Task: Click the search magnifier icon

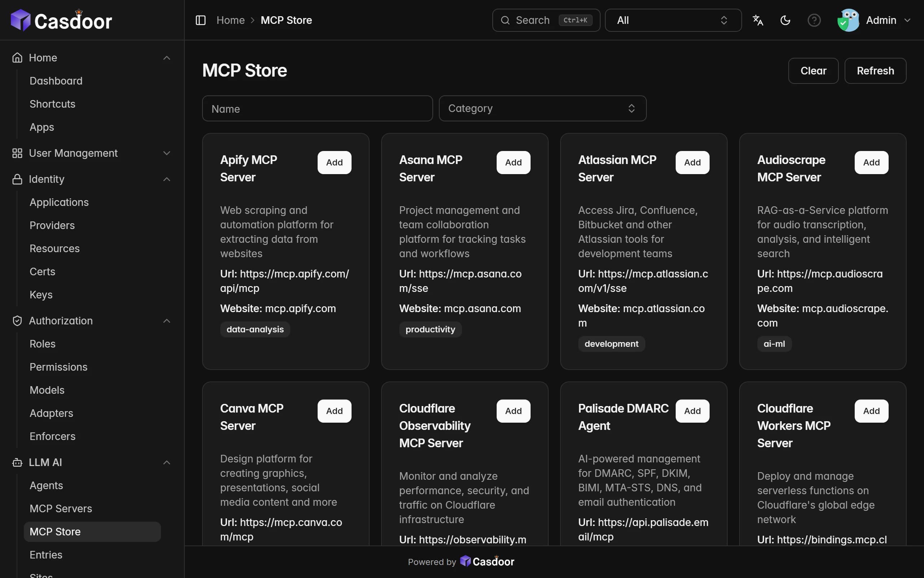Action: (505, 20)
